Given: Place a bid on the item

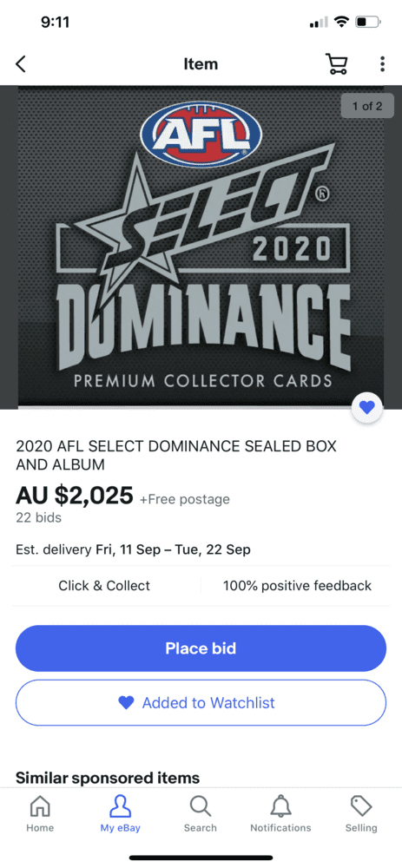Looking at the screenshot, I should [201, 648].
